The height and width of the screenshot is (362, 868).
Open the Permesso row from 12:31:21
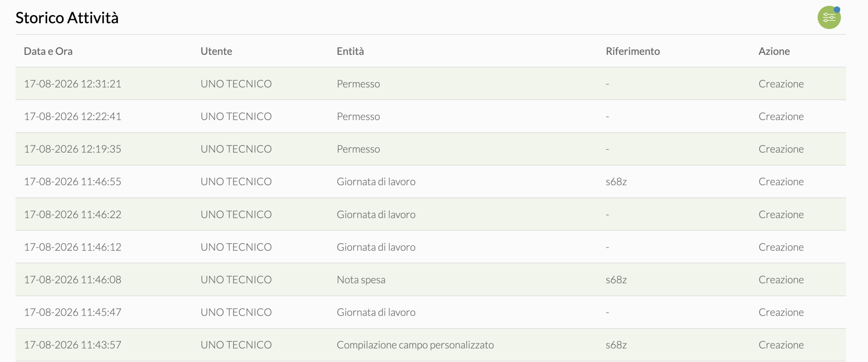[431, 84]
